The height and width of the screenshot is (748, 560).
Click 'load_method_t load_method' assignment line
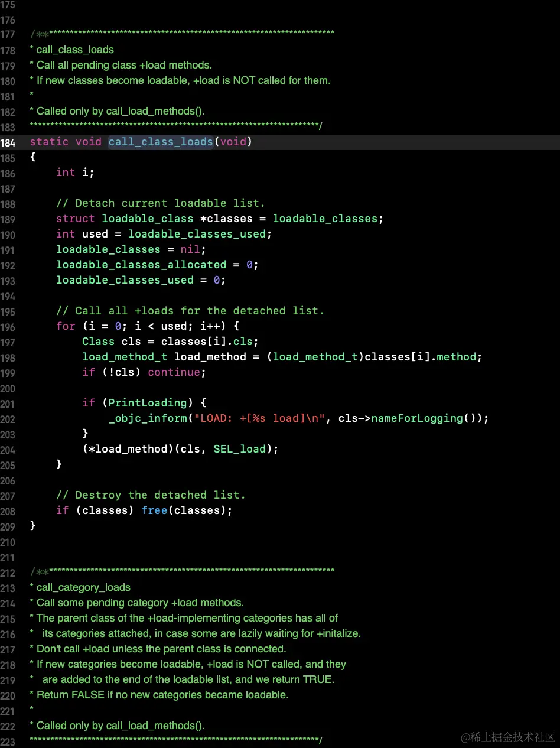click(282, 357)
